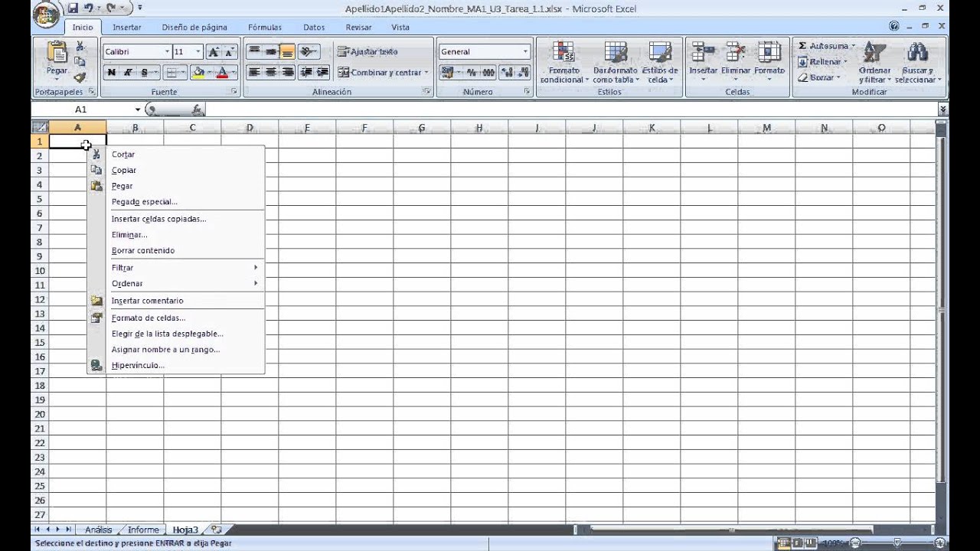
Task: Toggle underline S formatting
Action: click(144, 73)
